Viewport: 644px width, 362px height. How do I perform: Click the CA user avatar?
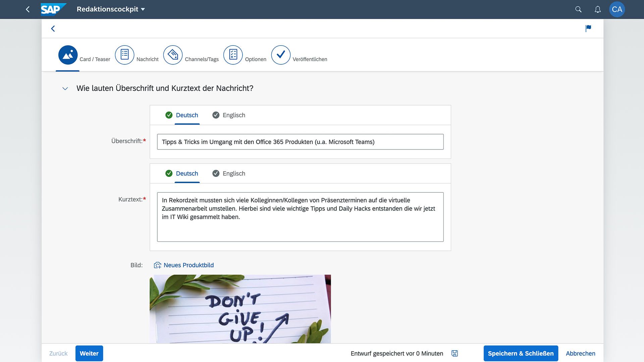click(x=616, y=9)
